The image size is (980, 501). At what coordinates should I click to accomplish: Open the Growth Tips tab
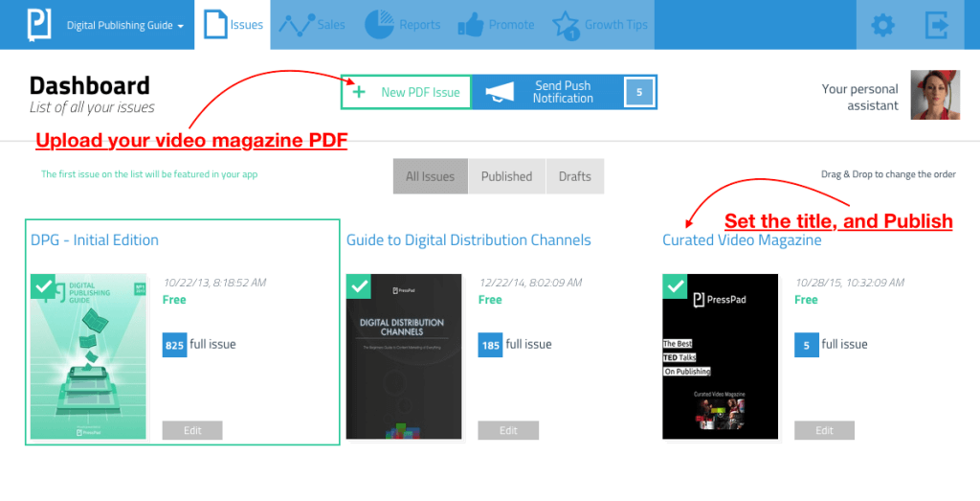pyautogui.click(x=600, y=25)
